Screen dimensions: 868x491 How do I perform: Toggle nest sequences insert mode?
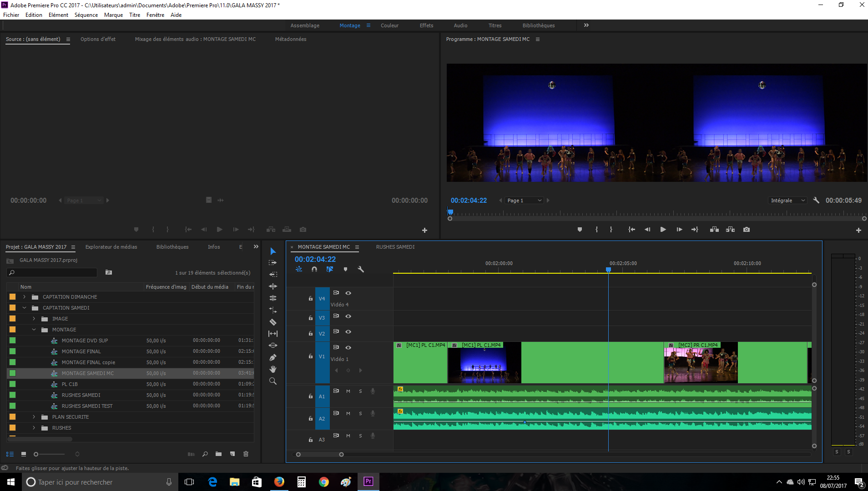(299, 269)
